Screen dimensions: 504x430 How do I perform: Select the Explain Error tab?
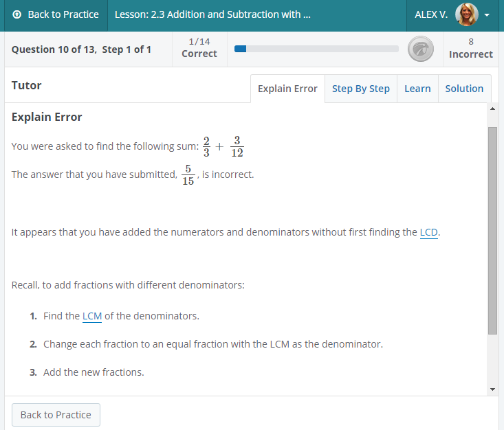(x=287, y=89)
